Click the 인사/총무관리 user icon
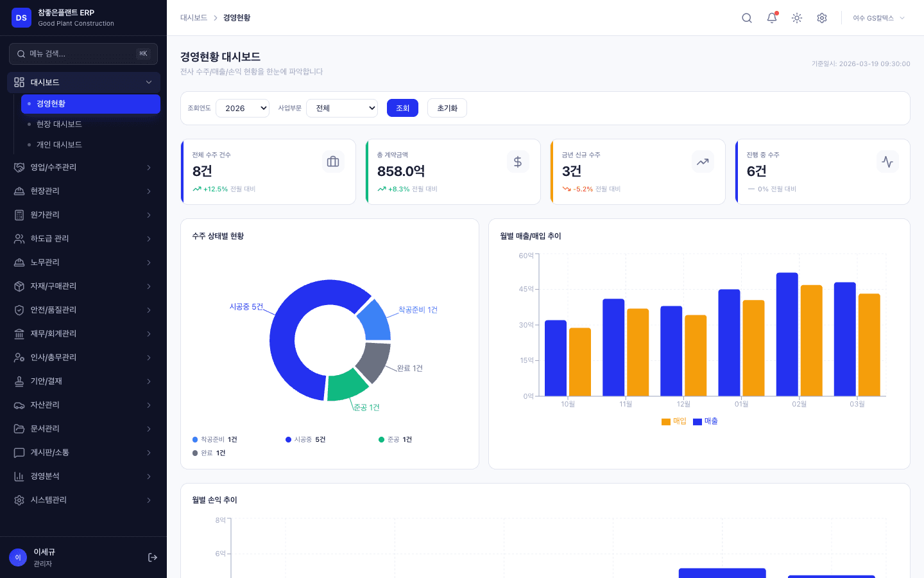 point(19,358)
